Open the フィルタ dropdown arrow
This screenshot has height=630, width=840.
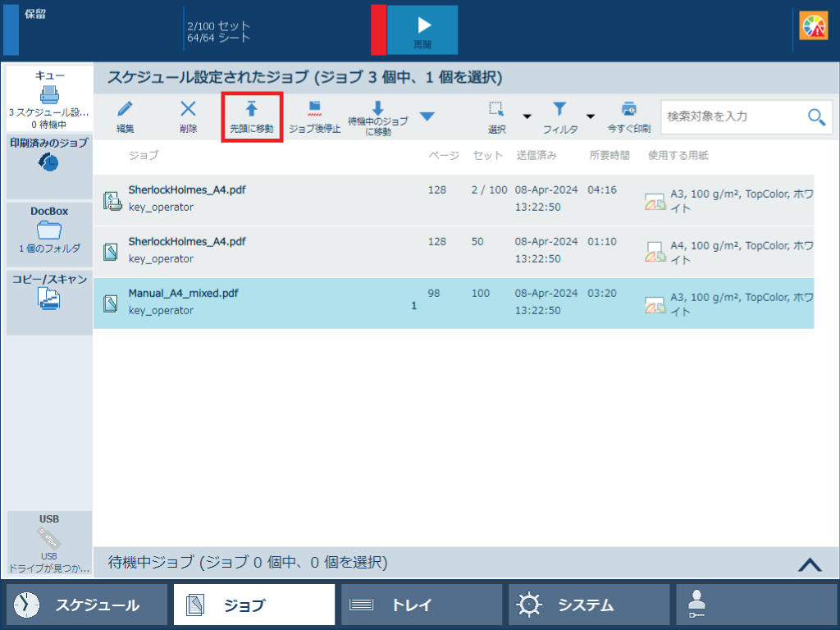[590, 116]
